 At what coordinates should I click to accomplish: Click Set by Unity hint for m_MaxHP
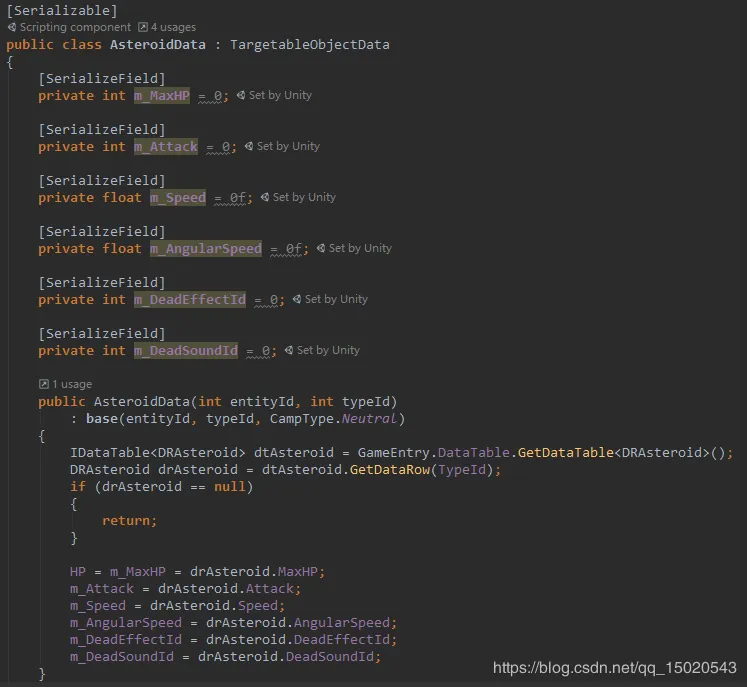(x=280, y=95)
